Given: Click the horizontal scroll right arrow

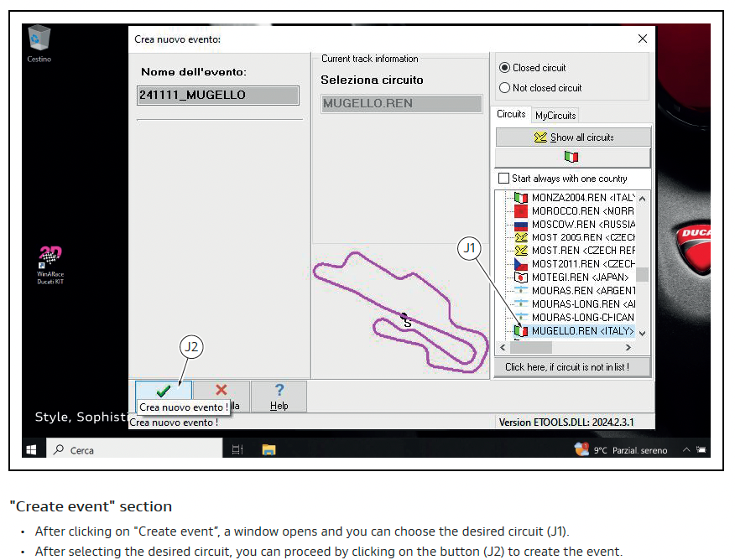Looking at the screenshot, I should pyautogui.click(x=628, y=347).
